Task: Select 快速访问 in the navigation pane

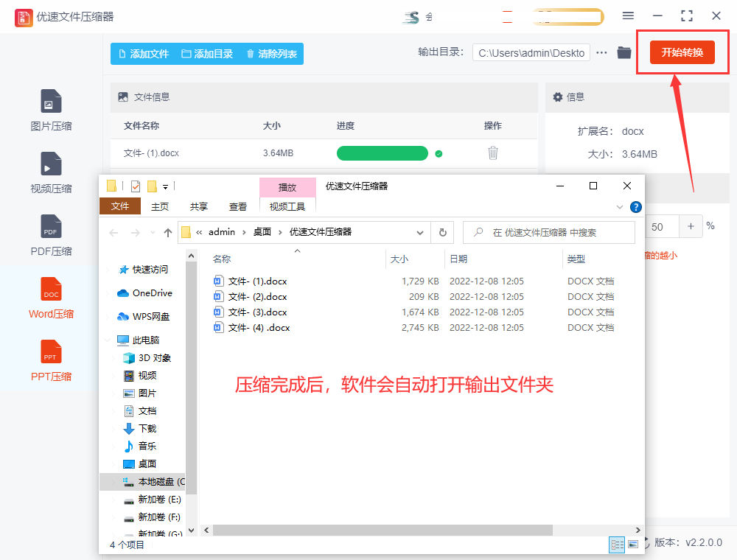Action: click(144, 269)
